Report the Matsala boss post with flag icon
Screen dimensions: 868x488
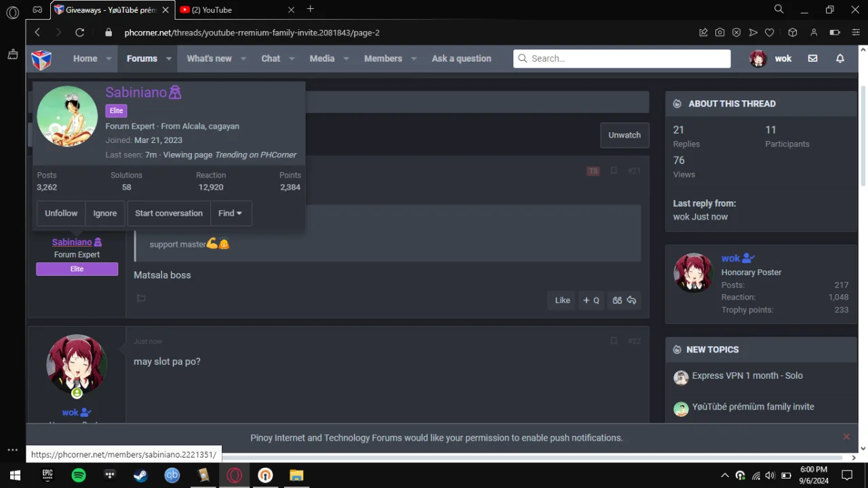(141, 299)
